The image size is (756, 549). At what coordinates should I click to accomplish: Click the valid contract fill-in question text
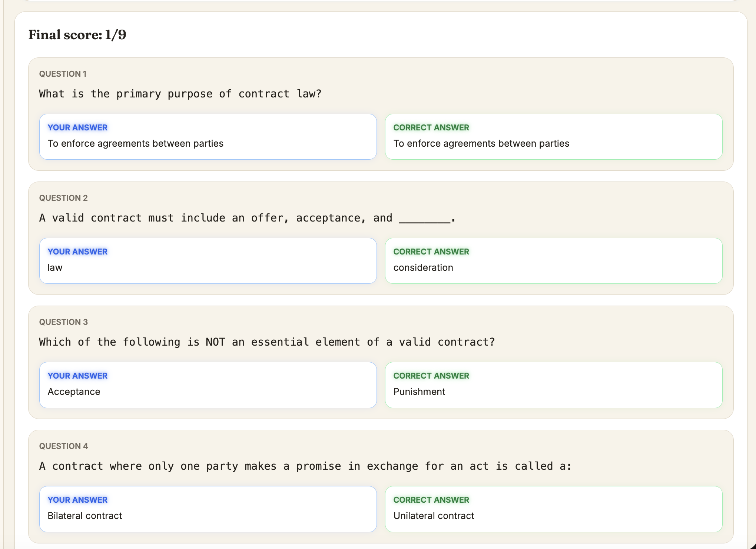[247, 218]
